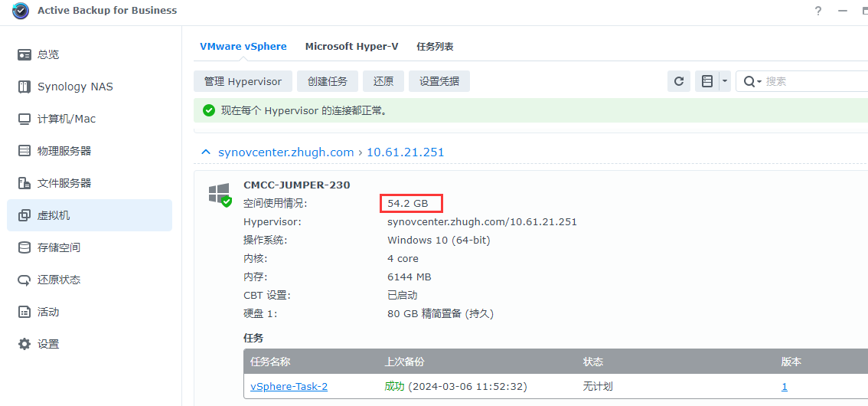Click the Hypervisor path synovcenter.zhugh.com/10.61.21.251 value
868x406 pixels.
482,222
